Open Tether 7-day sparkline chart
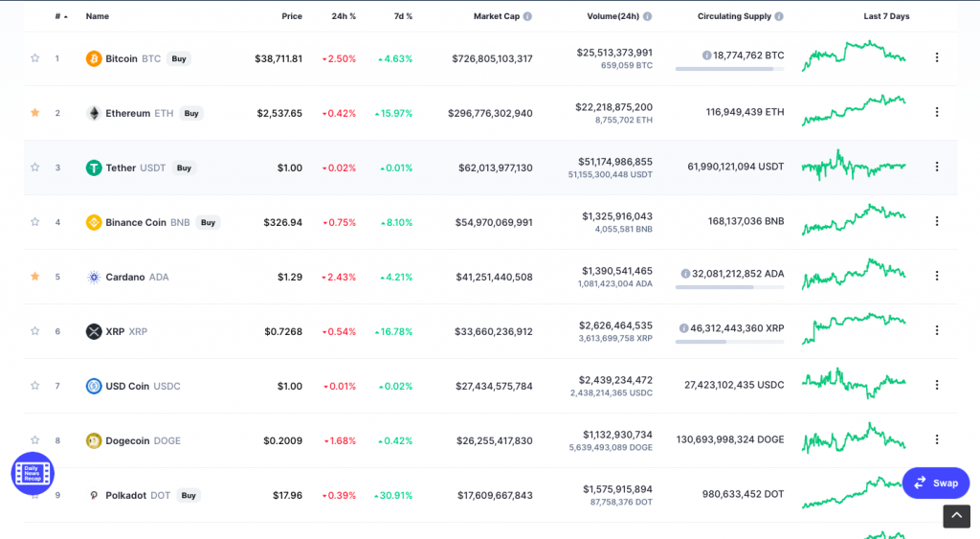 point(854,165)
